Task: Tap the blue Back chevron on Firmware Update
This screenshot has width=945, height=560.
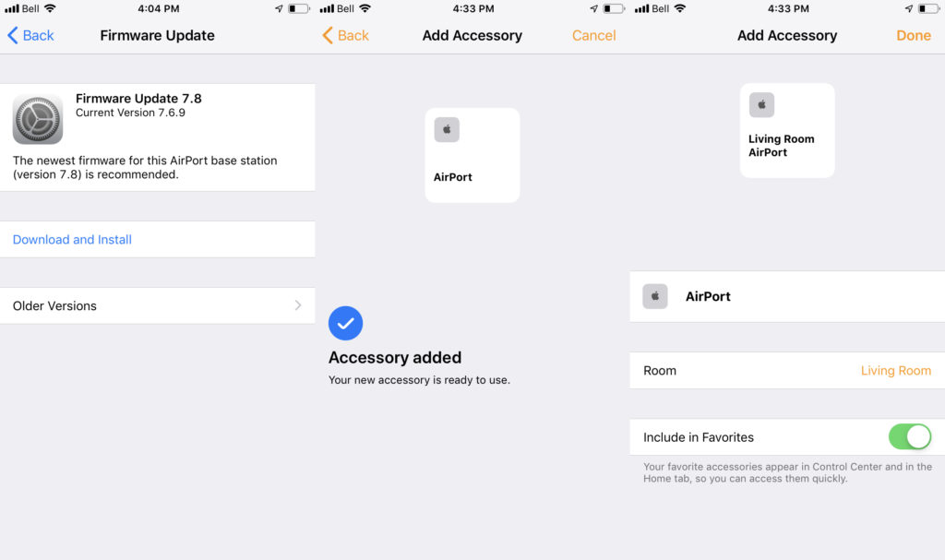Action: coord(13,35)
